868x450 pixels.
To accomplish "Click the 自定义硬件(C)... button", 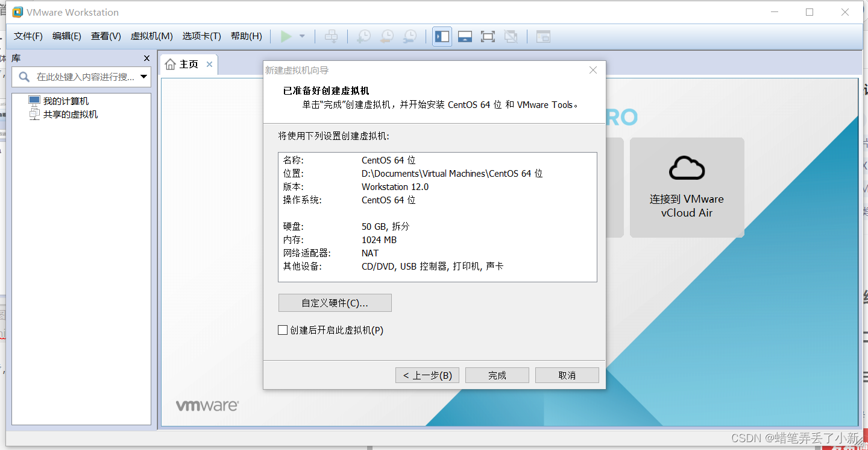I will click(x=335, y=303).
